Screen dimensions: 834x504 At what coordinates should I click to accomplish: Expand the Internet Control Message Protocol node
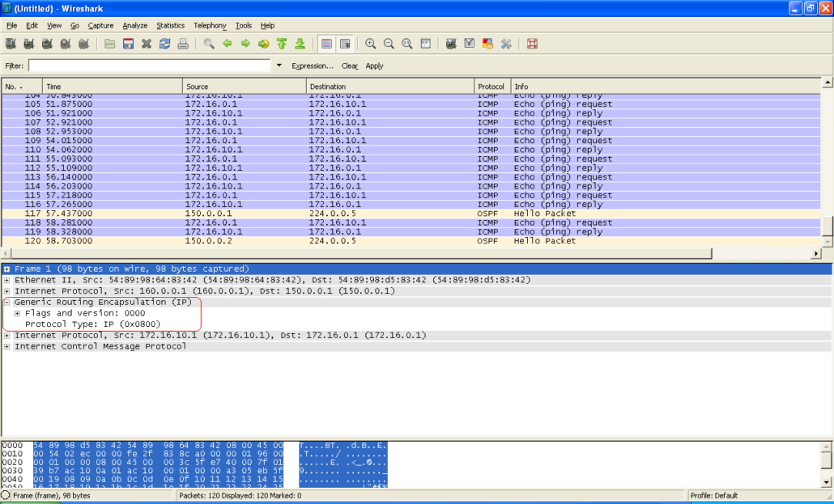click(x=7, y=345)
